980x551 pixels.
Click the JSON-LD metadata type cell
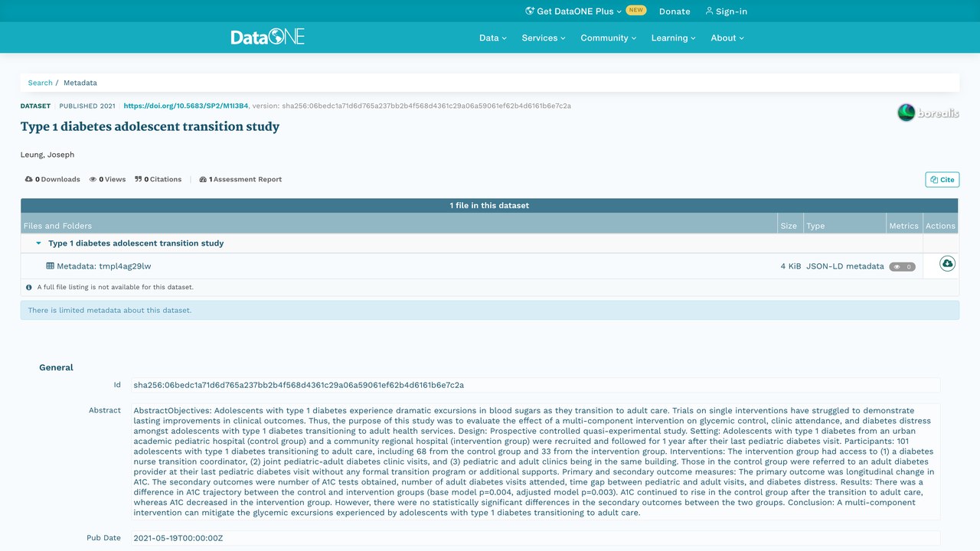tap(845, 266)
